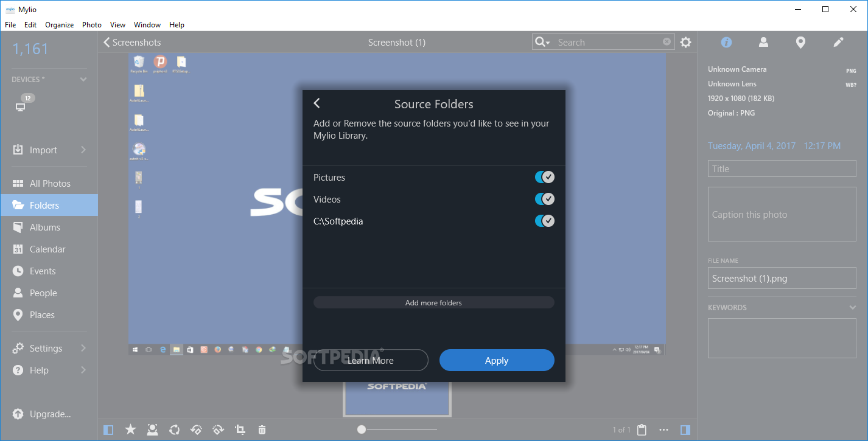Go back to Screenshots folder
The height and width of the screenshot is (441, 868).
coord(132,42)
